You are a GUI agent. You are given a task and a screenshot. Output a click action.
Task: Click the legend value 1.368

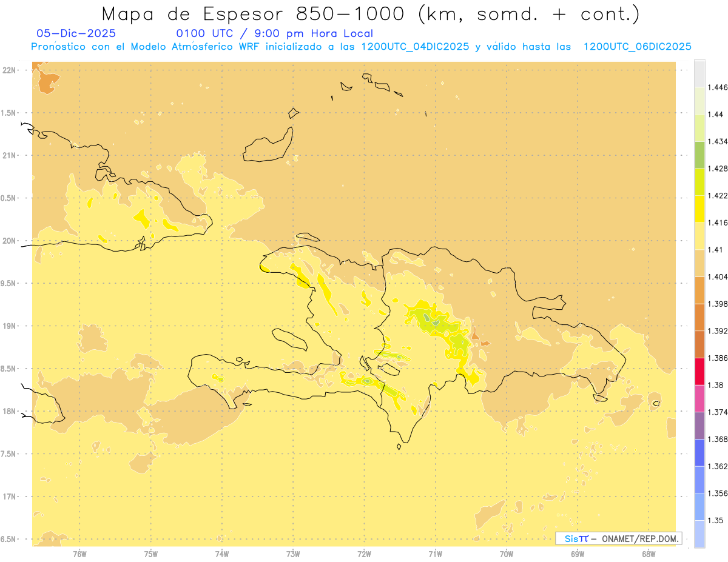[718, 439]
